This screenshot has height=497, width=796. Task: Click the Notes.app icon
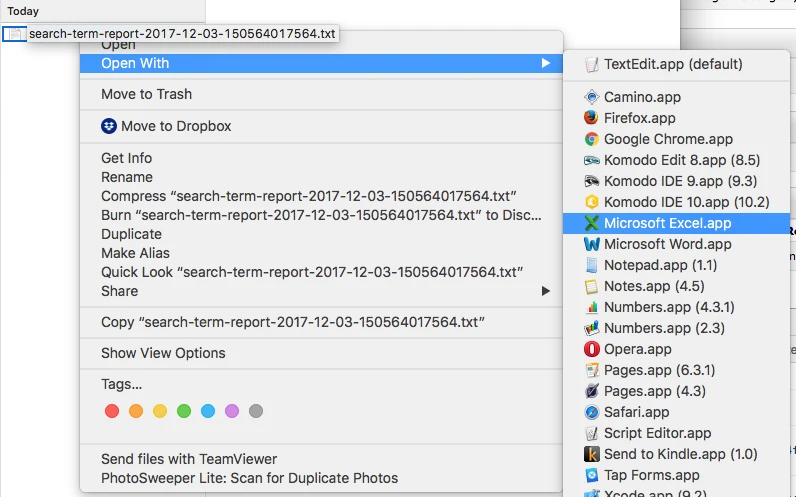[x=591, y=286]
